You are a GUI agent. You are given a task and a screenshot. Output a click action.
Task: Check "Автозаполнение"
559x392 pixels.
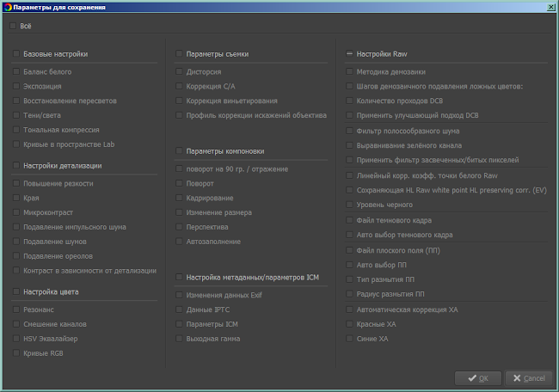click(179, 242)
